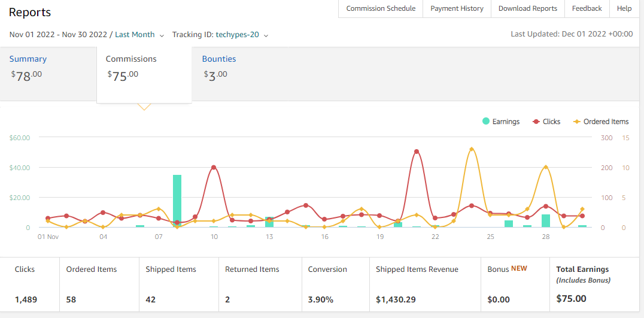
Task: Open the Payment History tab
Action: click(x=457, y=8)
